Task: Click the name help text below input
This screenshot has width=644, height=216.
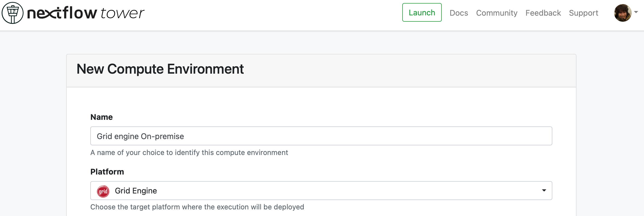Action: pyautogui.click(x=189, y=153)
